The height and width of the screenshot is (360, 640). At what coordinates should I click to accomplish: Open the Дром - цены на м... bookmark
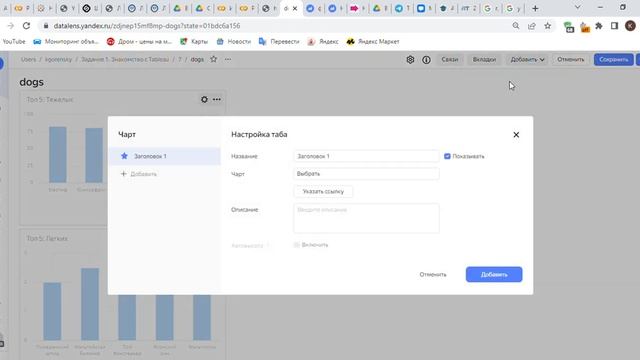tap(139, 42)
